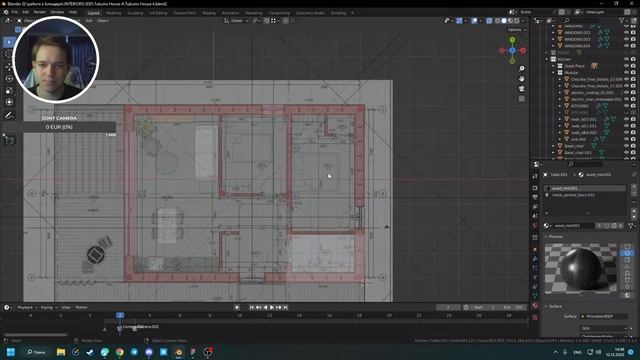The height and width of the screenshot is (360, 640).
Task: Open the Render properties tab
Action: coord(535,188)
